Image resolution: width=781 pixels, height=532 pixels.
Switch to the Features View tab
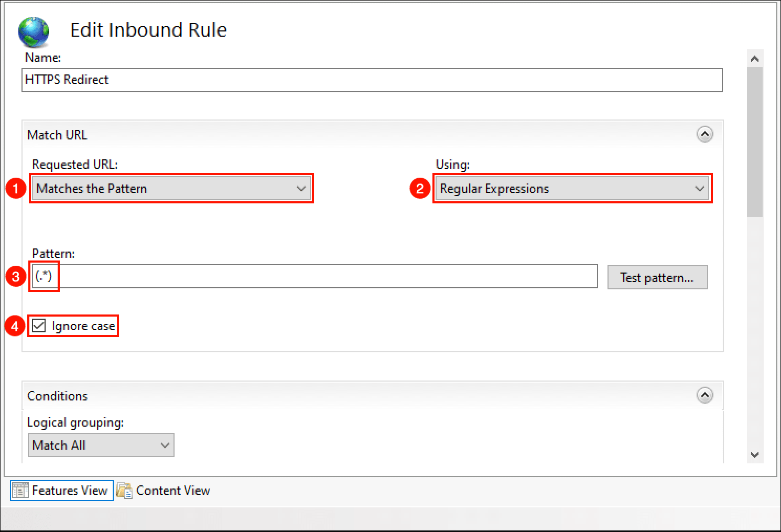click(x=69, y=491)
